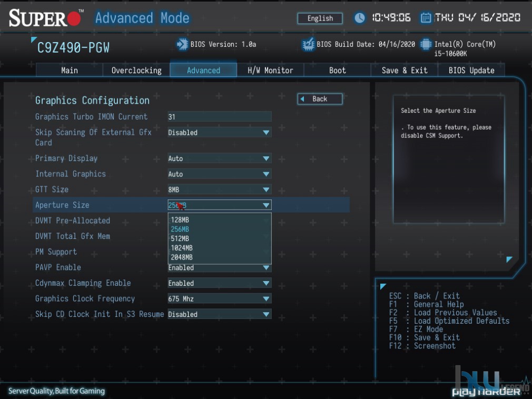
Task: Click the date THU 04/16/2020
Action: point(477,17)
